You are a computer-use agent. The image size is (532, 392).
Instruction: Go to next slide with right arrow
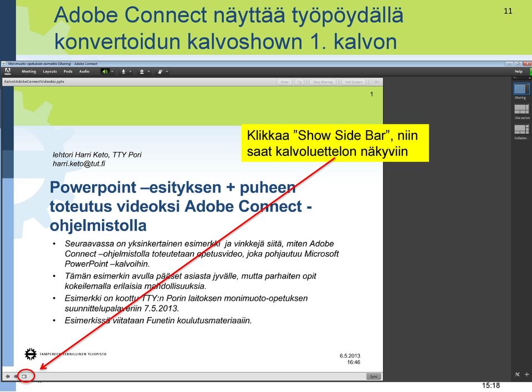[16, 376]
